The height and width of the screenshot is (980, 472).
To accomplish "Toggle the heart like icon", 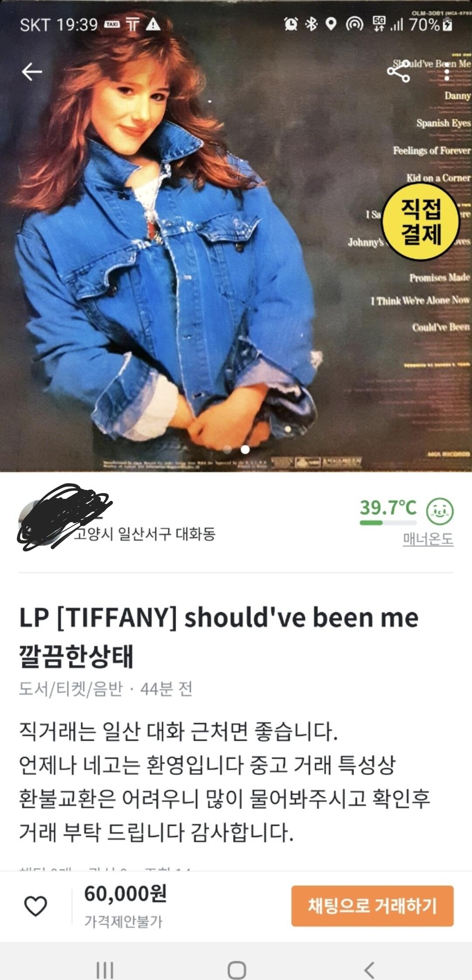I will [x=35, y=906].
